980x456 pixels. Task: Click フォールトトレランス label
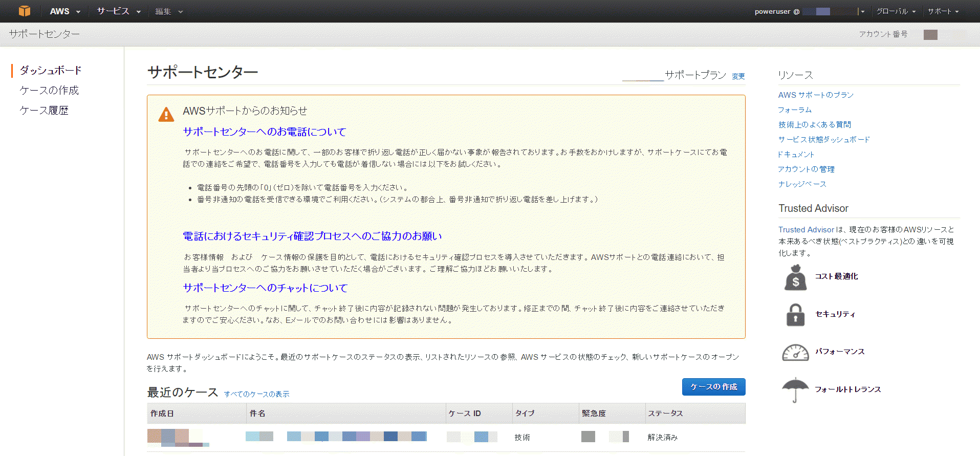tap(847, 389)
